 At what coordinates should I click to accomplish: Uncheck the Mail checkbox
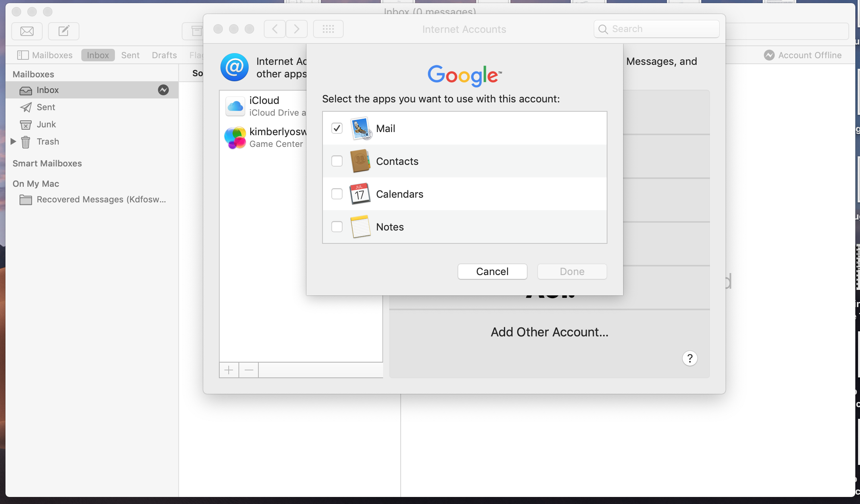[337, 128]
